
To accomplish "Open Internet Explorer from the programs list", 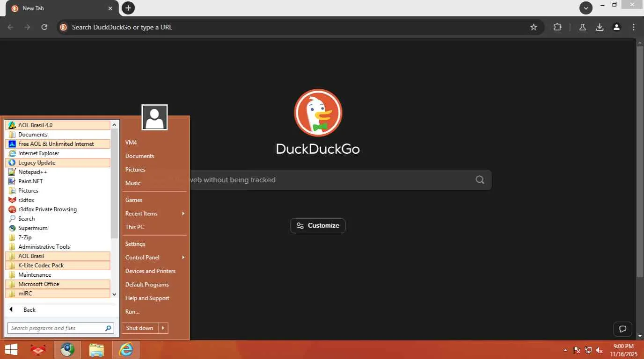I will click(58, 153).
